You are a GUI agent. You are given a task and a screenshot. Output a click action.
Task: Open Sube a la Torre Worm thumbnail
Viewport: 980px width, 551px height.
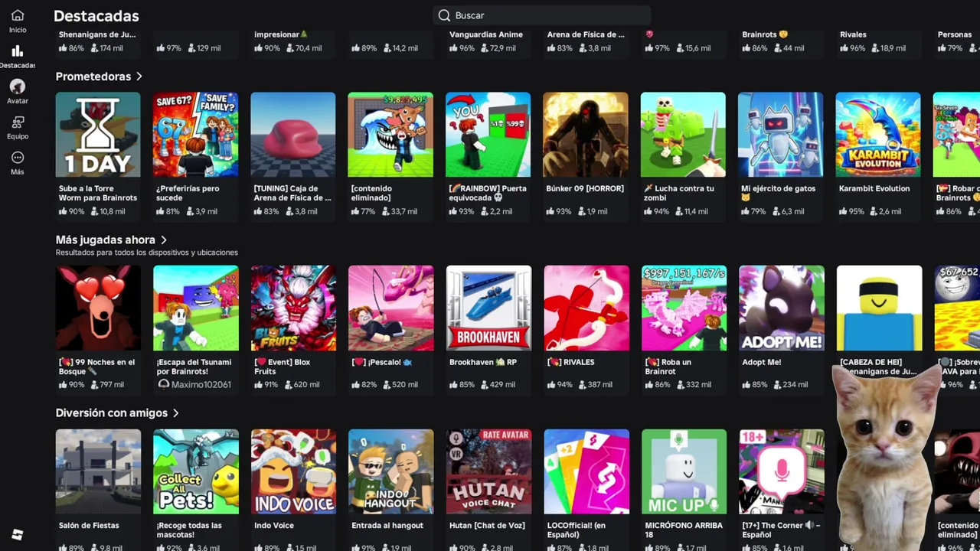click(98, 135)
